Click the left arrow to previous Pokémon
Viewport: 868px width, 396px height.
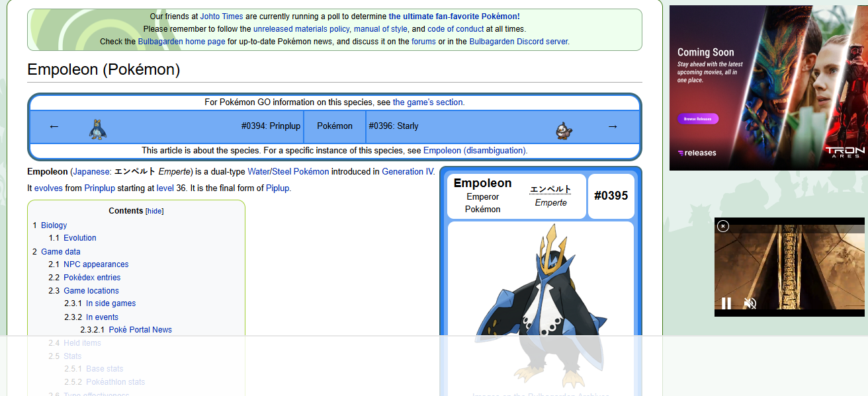pyautogui.click(x=54, y=126)
